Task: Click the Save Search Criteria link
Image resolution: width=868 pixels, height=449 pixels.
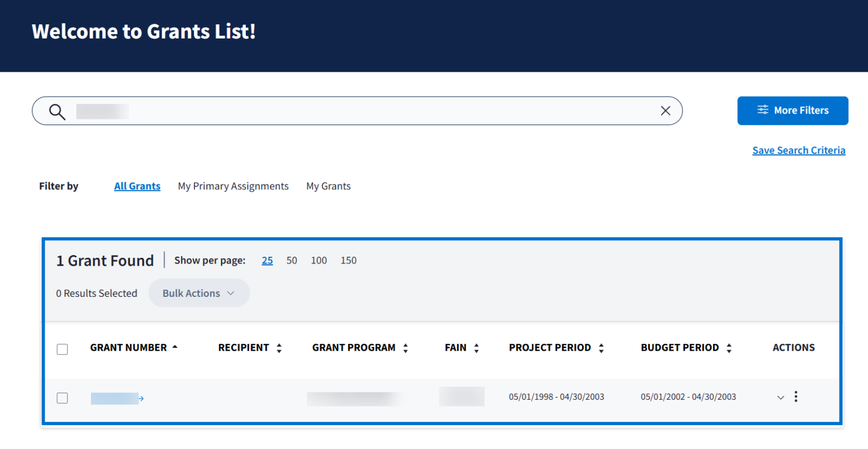Action: click(798, 150)
